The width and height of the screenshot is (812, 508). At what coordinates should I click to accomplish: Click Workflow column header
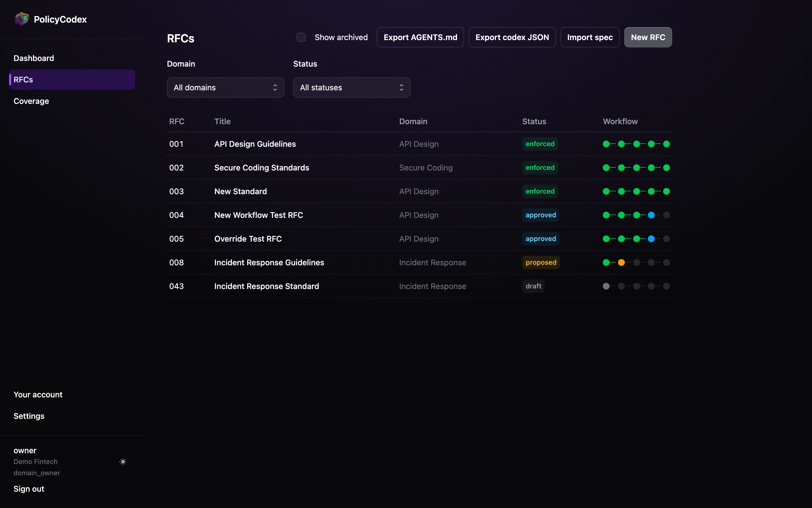(x=620, y=121)
